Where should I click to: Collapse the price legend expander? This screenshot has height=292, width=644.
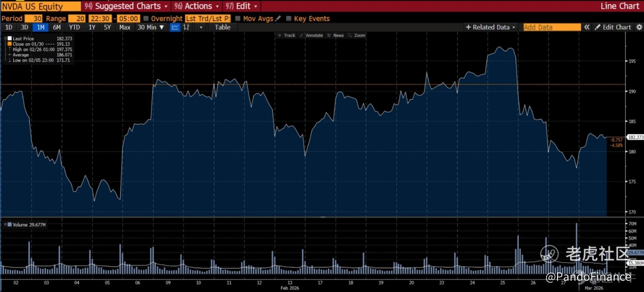(5, 39)
